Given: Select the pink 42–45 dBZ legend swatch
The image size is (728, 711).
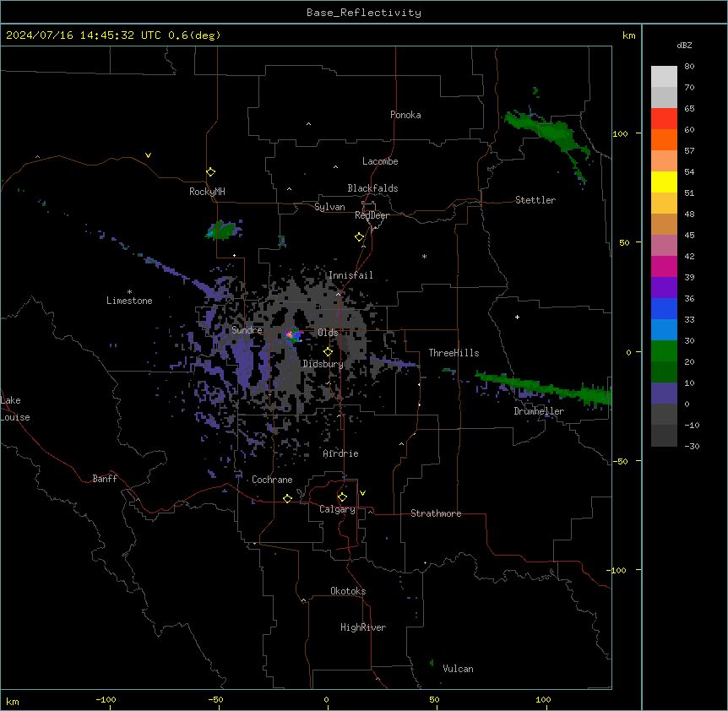Looking at the screenshot, I should point(664,246).
